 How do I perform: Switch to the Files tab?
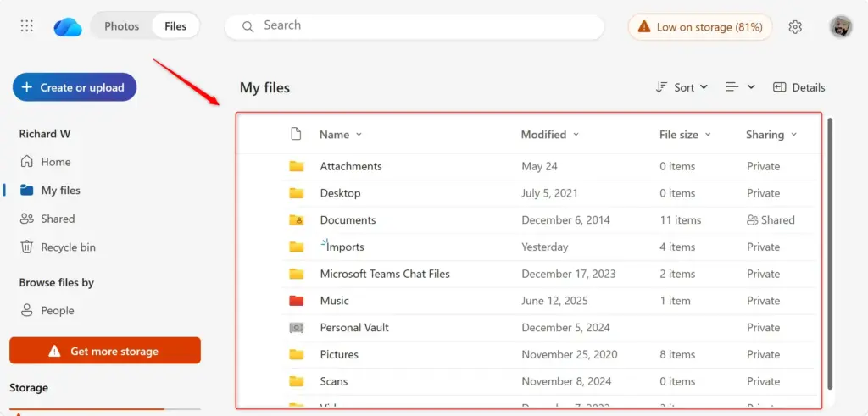pyautogui.click(x=175, y=26)
